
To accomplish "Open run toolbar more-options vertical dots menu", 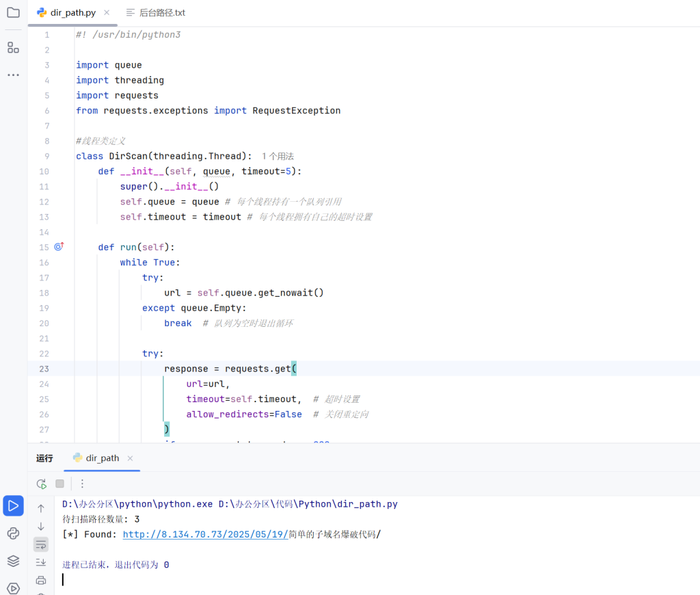I will tap(83, 484).
